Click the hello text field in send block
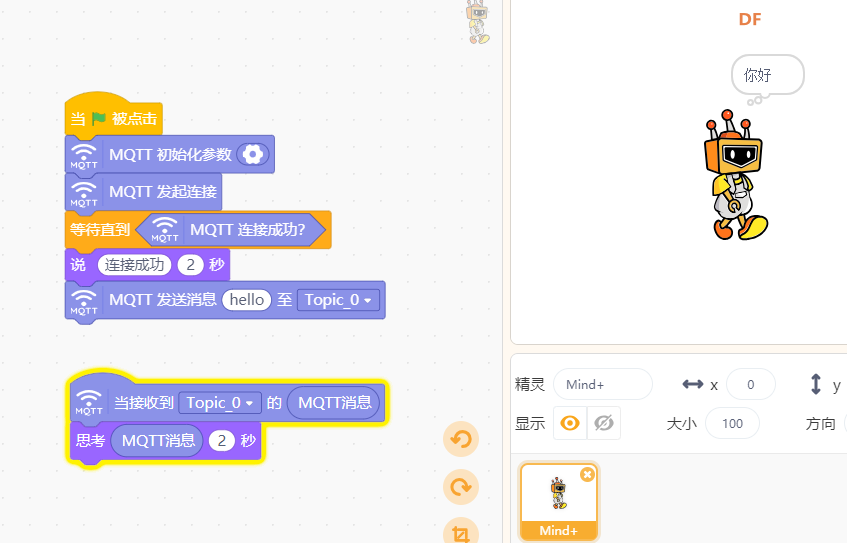Screen dimensions: 847x543 coord(247,300)
